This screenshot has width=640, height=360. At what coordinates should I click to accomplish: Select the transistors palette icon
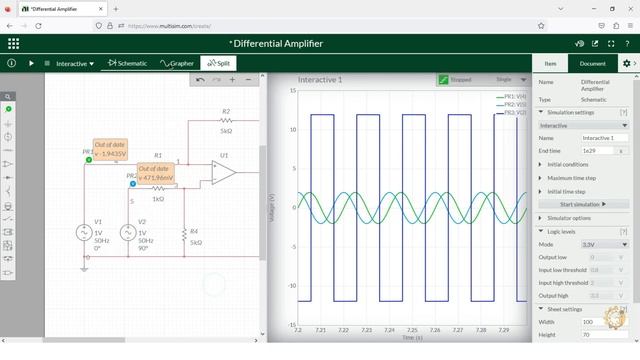click(x=8, y=191)
